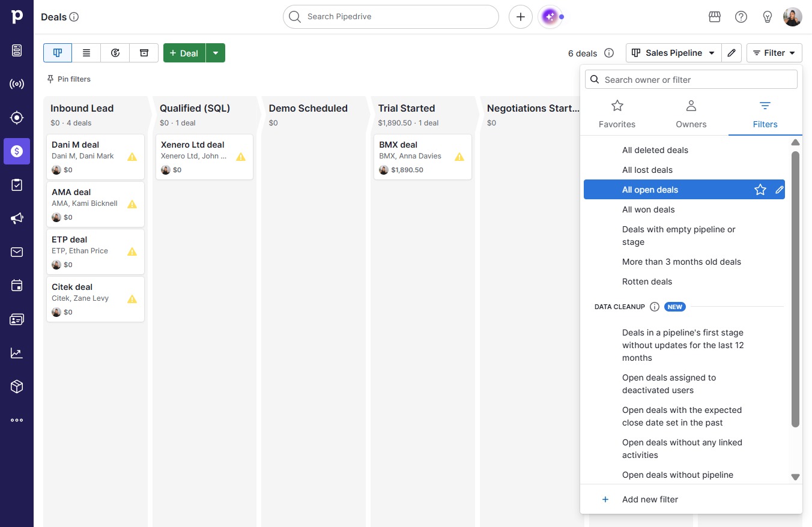The image size is (812, 527).
Task: Star the All open deals filter
Action: [760, 190]
